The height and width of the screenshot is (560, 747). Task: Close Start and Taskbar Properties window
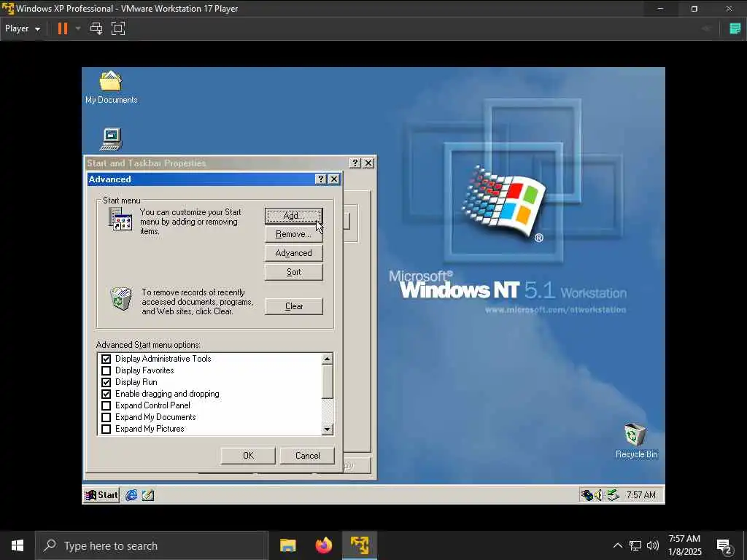368,163
